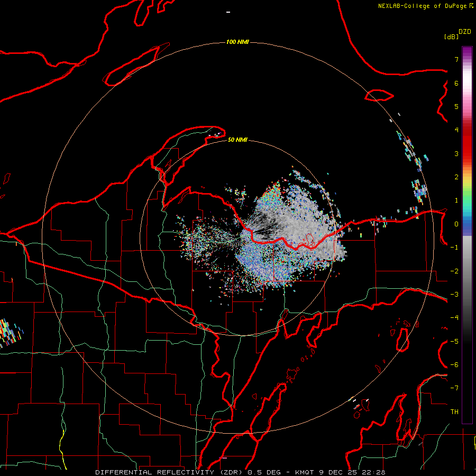Click the -4 value on color scale
Image resolution: width=476 pixels, height=476 pixels.
point(454,318)
